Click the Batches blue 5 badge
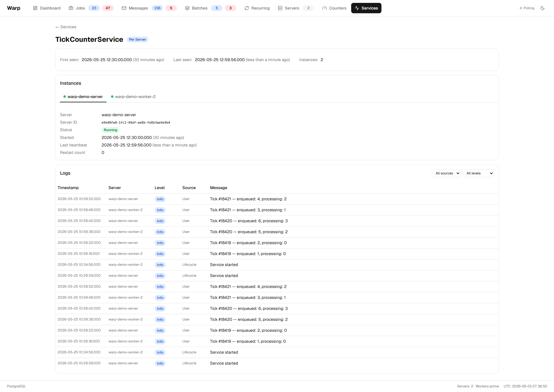 tap(217, 8)
